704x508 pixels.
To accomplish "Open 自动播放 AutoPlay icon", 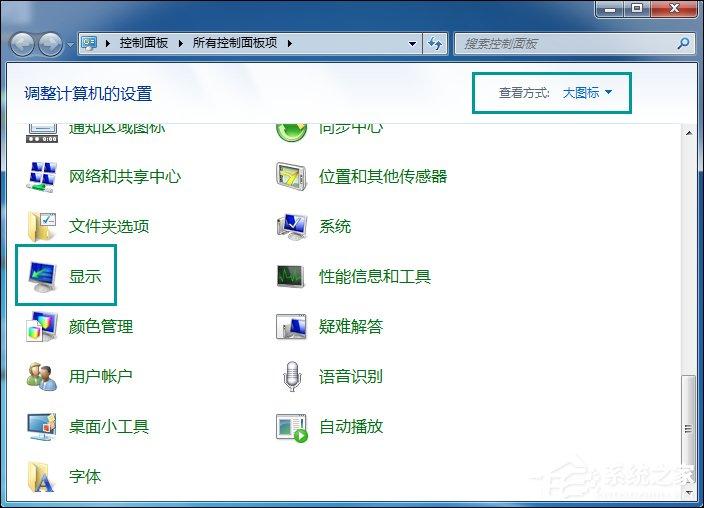I will [291, 426].
